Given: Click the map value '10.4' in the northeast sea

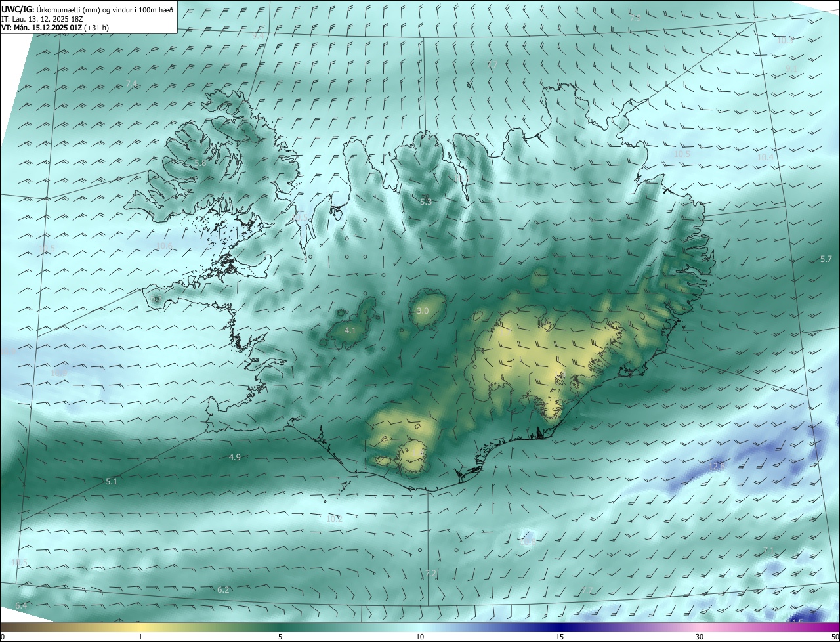Looking at the screenshot, I should 765,158.
